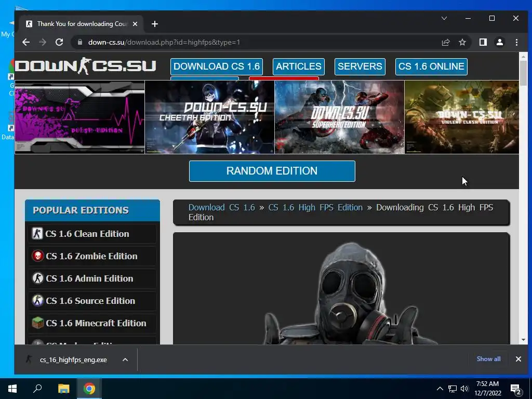Click the Admin Edition icon
Screen dimensions: 532x399
click(x=37, y=278)
